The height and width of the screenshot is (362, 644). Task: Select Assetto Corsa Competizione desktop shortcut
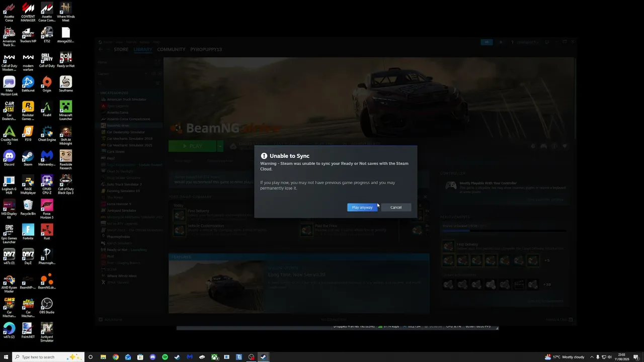tap(47, 13)
